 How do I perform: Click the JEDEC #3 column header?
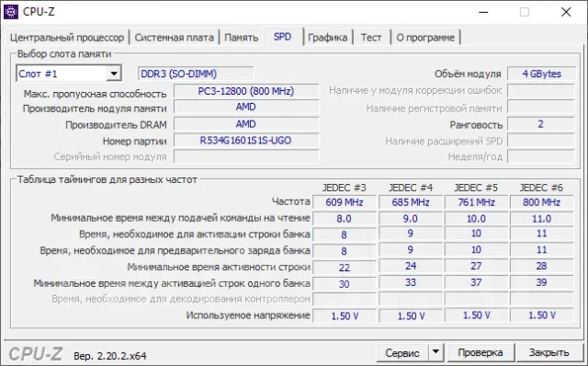click(344, 188)
